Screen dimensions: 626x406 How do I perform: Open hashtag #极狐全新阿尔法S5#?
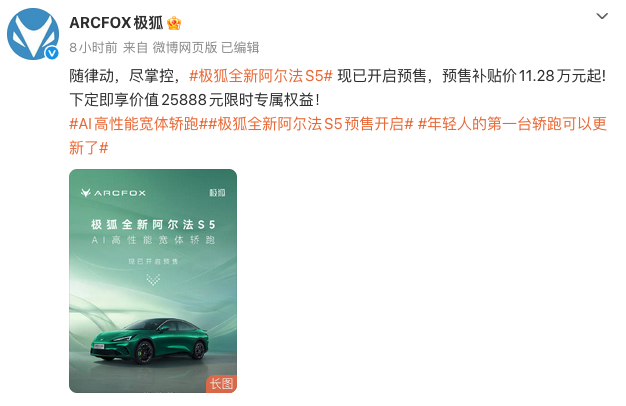pyautogui.click(x=261, y=75)
